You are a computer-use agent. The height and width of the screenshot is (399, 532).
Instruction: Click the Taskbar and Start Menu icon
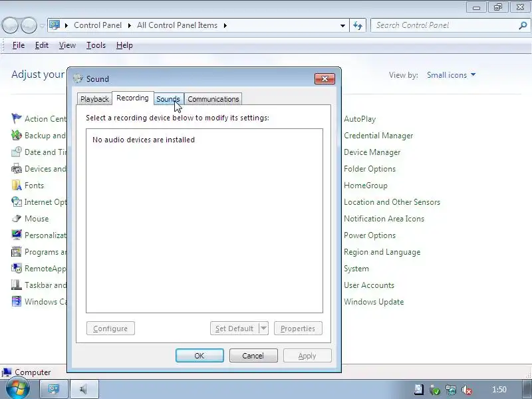16,285
